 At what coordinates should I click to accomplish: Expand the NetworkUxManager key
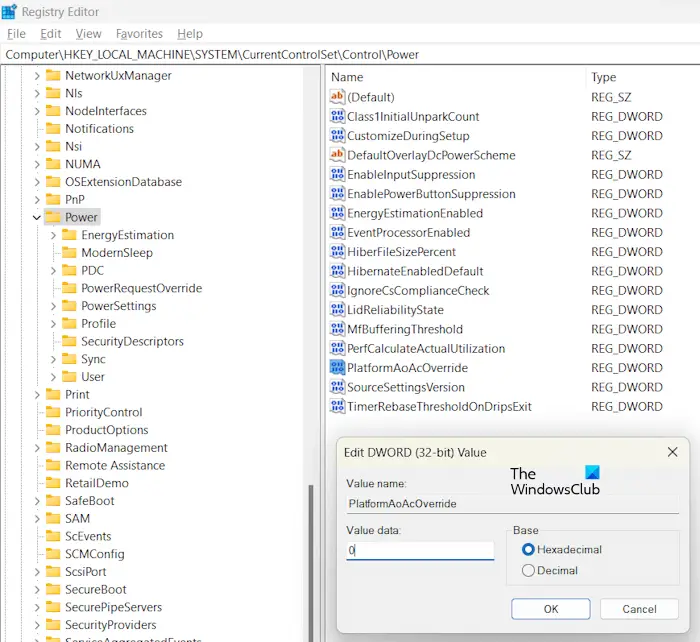(x=37, y=76)
